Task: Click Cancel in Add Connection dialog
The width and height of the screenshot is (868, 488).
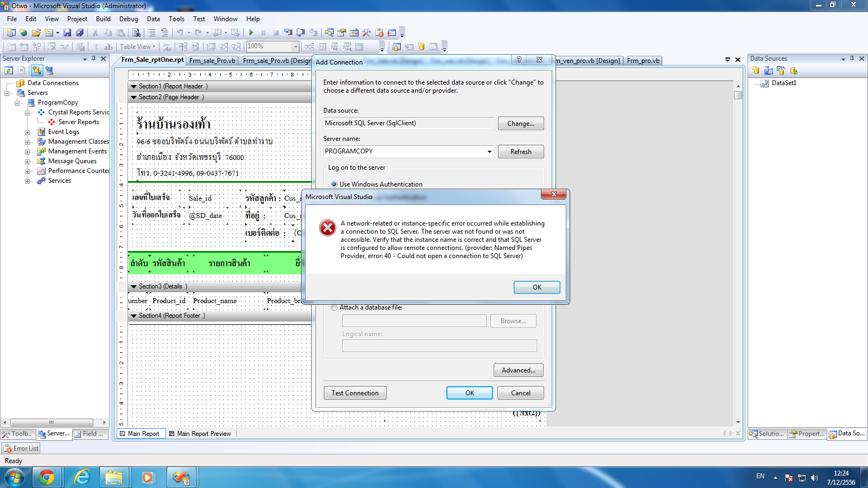Action: (521, 393)
